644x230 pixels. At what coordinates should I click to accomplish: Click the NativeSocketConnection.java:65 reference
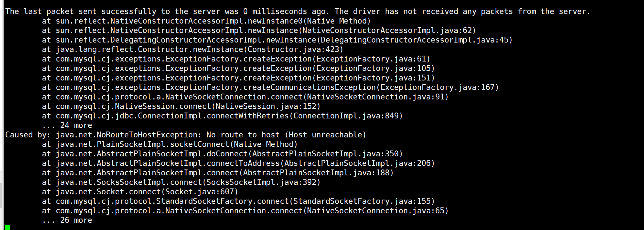(x=375, y=211)
